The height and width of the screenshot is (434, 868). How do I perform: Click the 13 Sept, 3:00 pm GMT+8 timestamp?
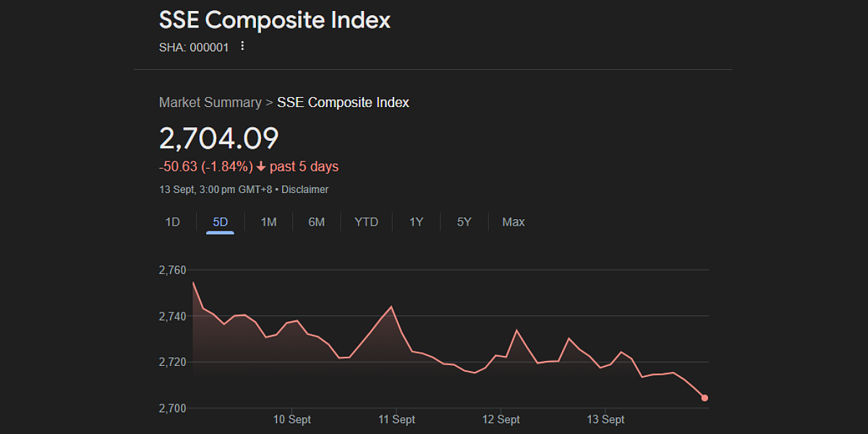[216, 190]
